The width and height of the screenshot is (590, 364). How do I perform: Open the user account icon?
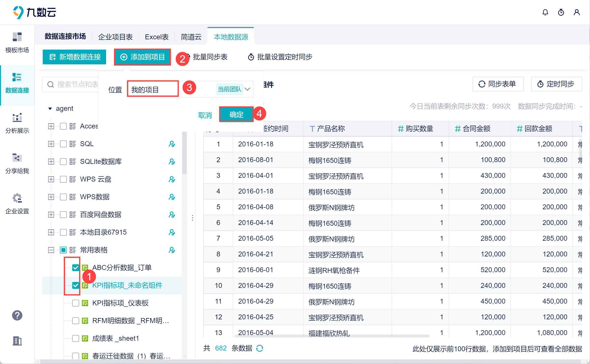point(576,12)
